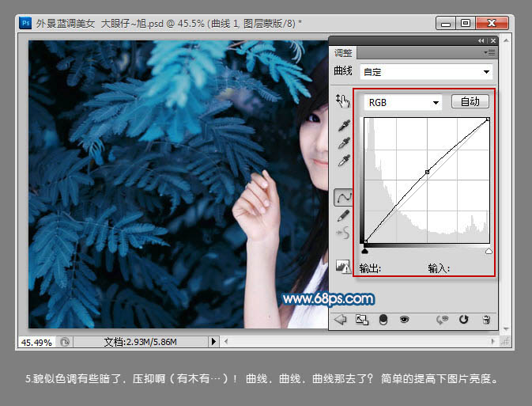
Task: Open the curves preset dropdown 自定
Action: point(425,72)
